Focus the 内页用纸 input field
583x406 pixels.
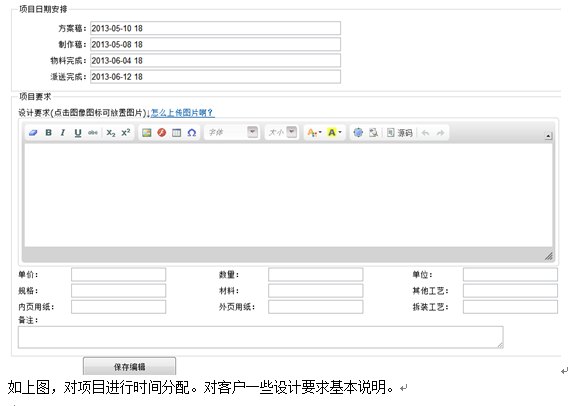[119, 307]
